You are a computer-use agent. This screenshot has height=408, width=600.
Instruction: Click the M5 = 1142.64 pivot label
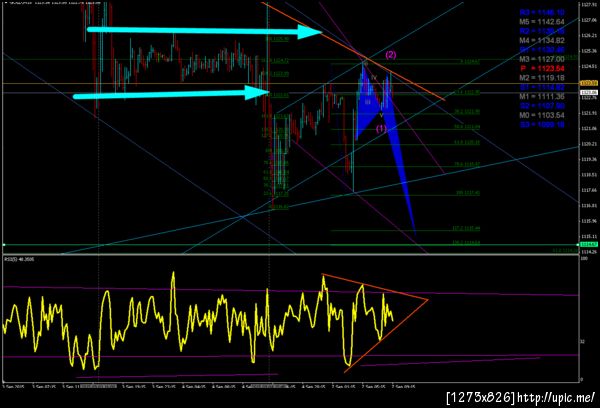pyautogui.click(x=542, y=22)
